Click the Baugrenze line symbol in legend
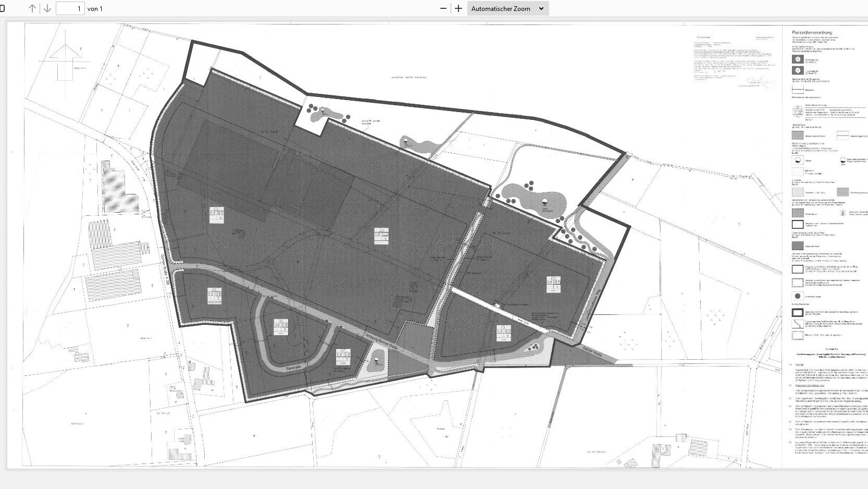 click(798, 90)
